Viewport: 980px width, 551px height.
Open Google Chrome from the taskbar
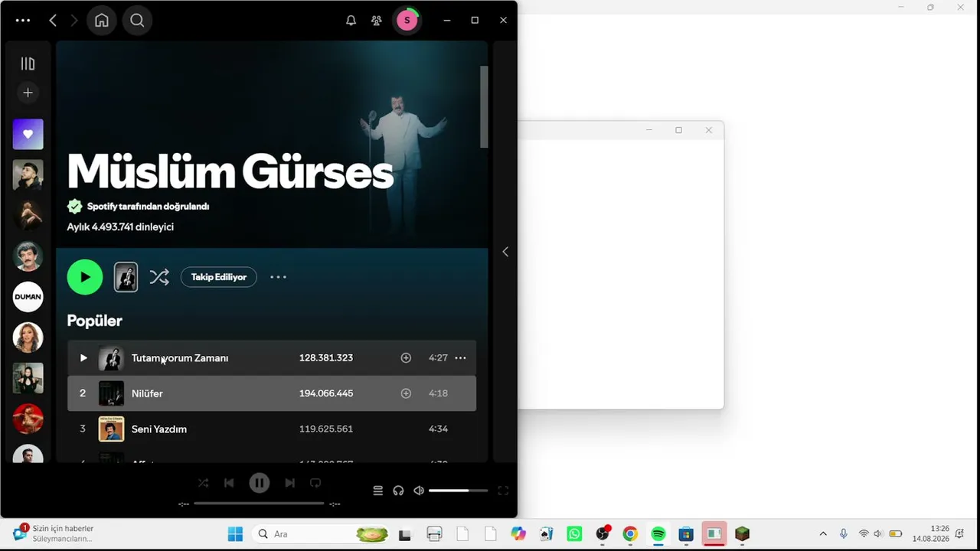click(x=630, y=534)
